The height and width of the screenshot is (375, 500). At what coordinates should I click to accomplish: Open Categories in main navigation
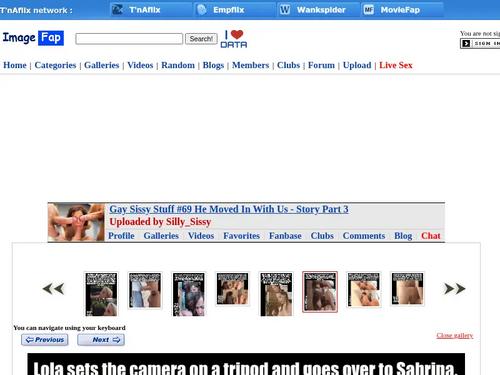tap(55, 65)
